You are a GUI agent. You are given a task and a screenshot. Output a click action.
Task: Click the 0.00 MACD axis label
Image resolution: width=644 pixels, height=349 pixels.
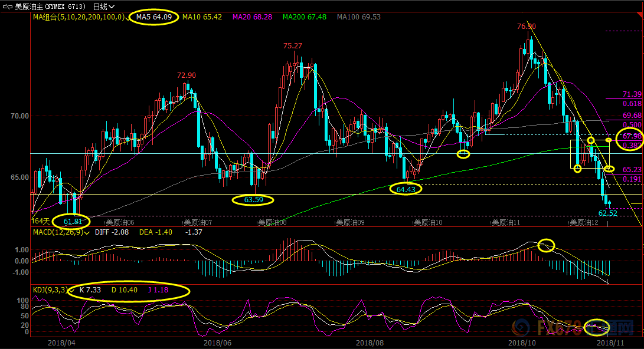click(x=22, y=261)
